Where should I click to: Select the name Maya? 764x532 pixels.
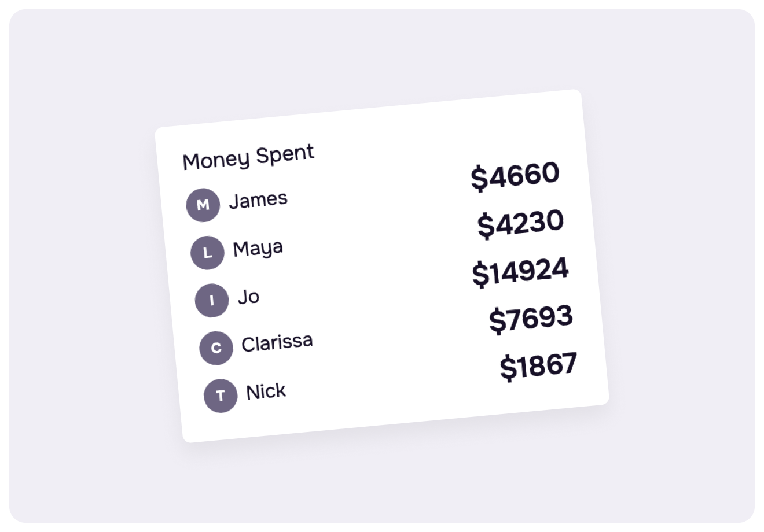point(258,249)
